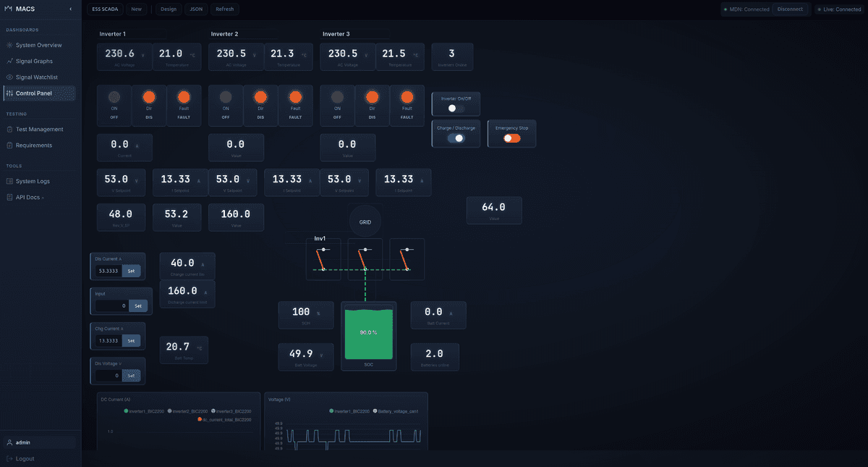Click the New dashboard button
868x467 pixels.
(137, 9)
